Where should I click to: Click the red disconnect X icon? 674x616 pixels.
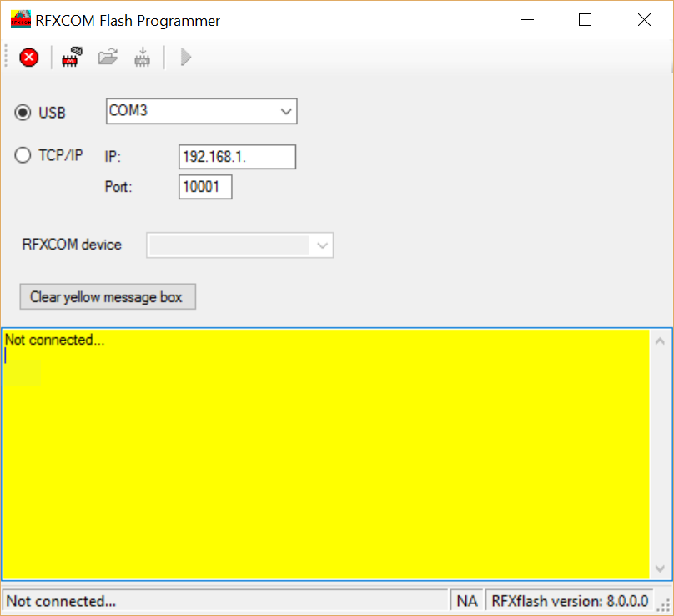click(x=29, y=58)
